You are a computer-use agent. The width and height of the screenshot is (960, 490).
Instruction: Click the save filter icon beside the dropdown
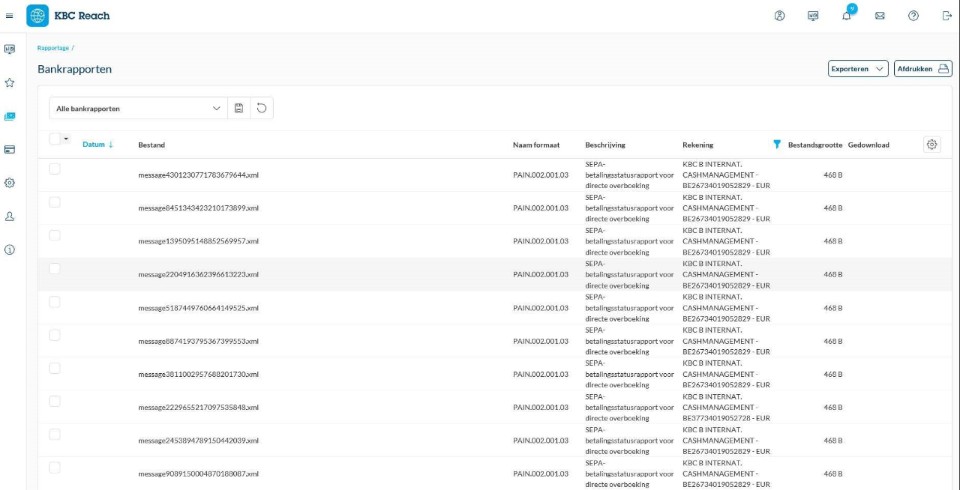click(239, 108)
